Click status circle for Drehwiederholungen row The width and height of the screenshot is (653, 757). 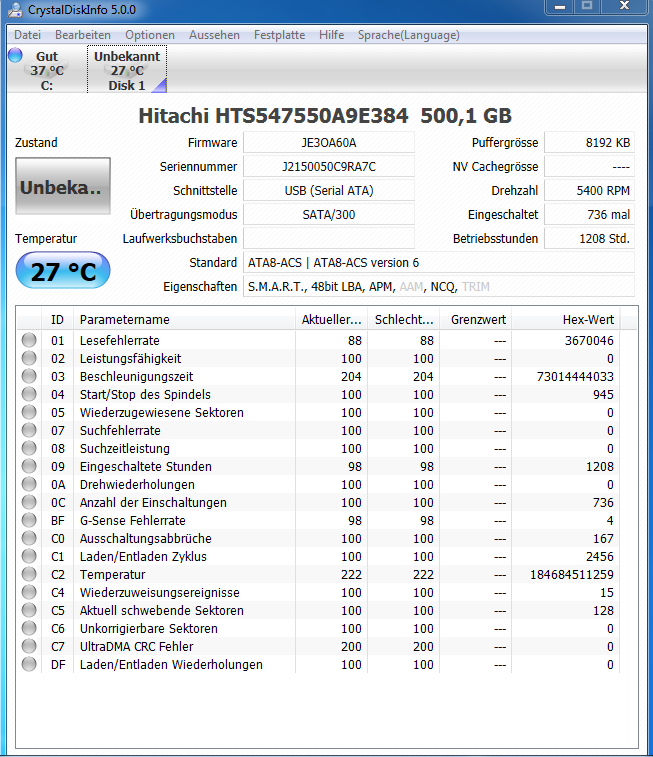(29, 484)
